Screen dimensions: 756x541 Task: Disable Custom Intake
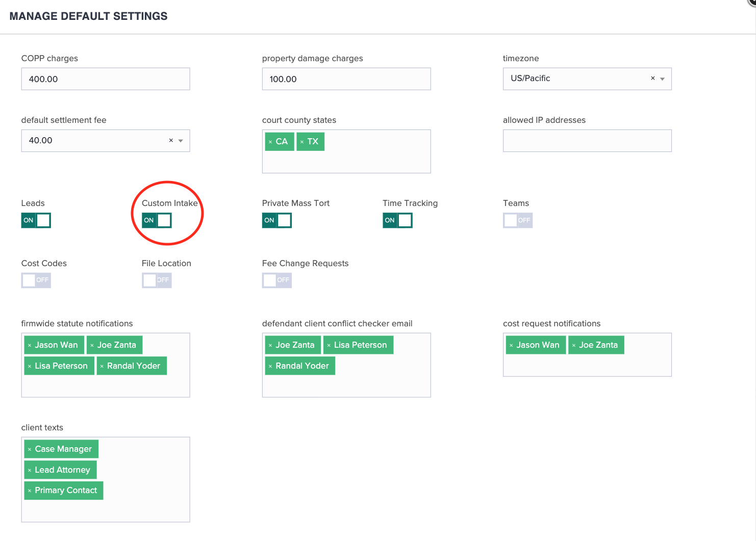(x=156, y=220)
